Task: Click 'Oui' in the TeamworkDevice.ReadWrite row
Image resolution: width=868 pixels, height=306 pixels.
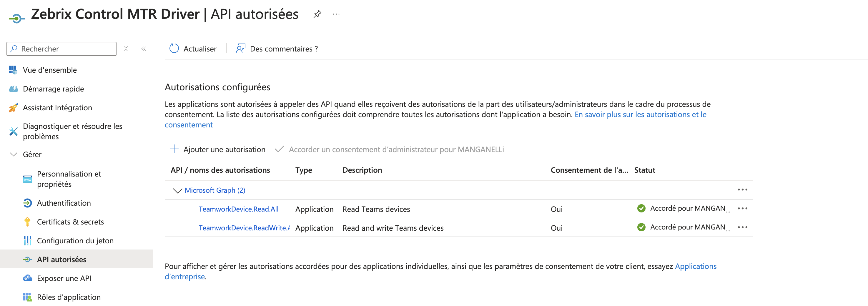Action: tap(557, 228)
